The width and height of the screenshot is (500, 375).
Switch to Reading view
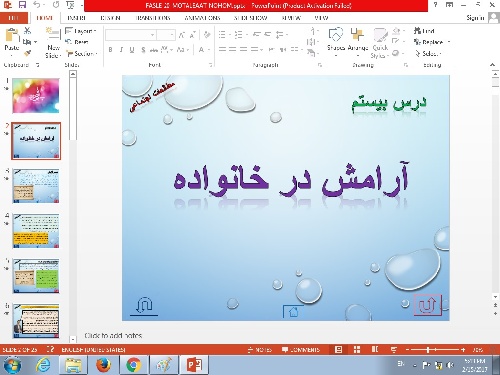(375, 349)
